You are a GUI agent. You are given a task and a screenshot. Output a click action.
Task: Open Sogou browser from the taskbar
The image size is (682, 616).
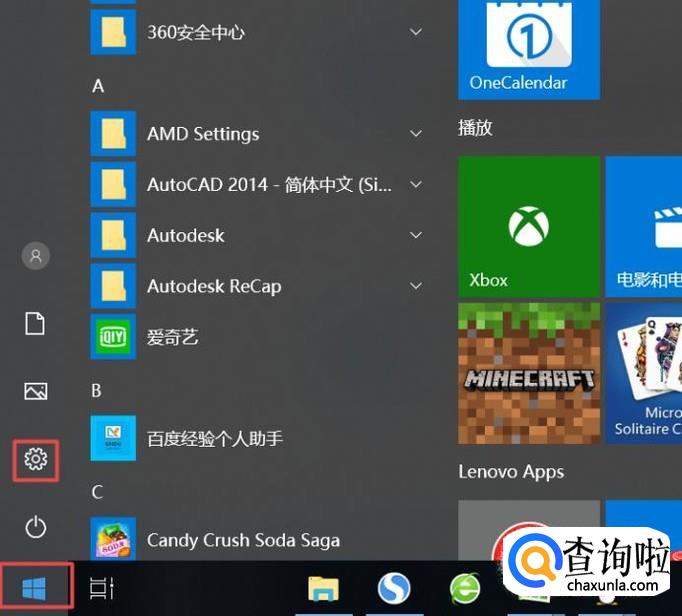pyautogui.click(x=394, y=589)
